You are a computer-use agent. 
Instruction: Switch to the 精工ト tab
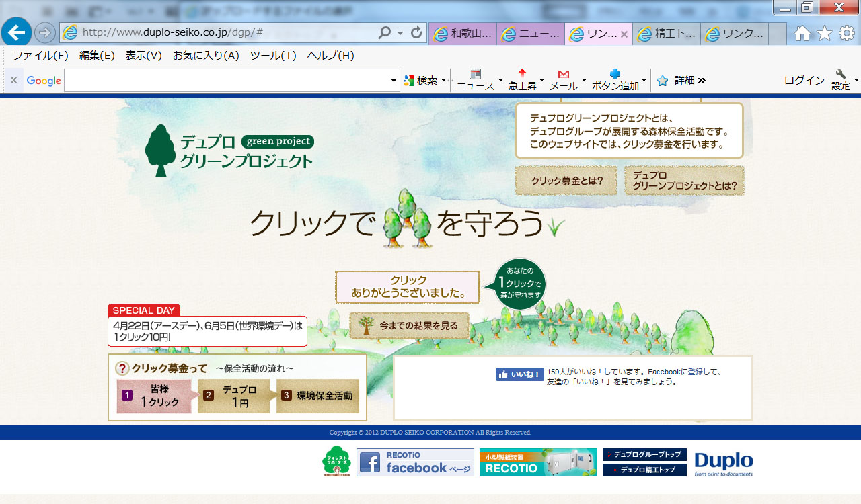[667, 34]
